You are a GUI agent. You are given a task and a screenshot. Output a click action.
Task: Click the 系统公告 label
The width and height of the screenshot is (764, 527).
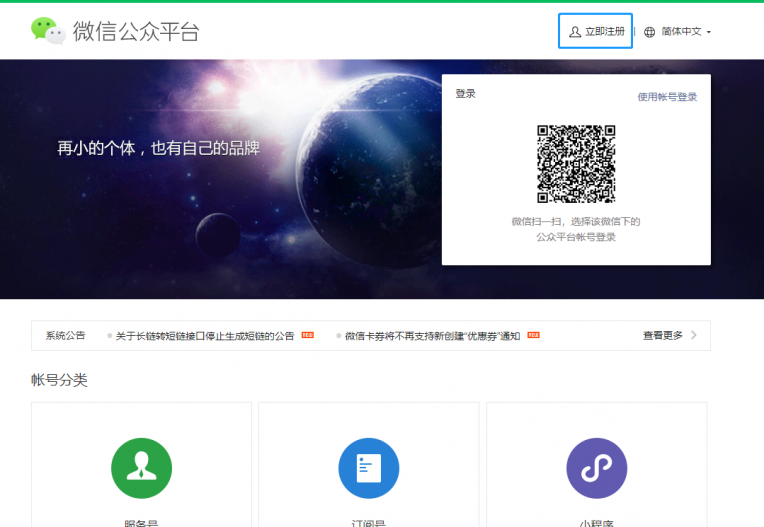click(x=65, y=335)
